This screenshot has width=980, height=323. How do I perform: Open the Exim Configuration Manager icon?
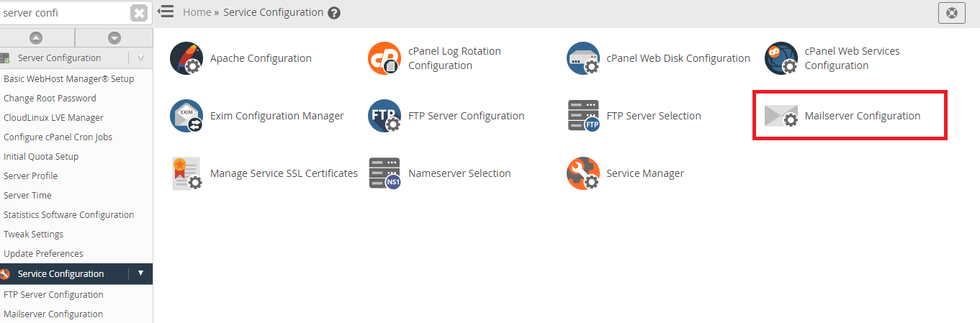(x=186, y=116)
